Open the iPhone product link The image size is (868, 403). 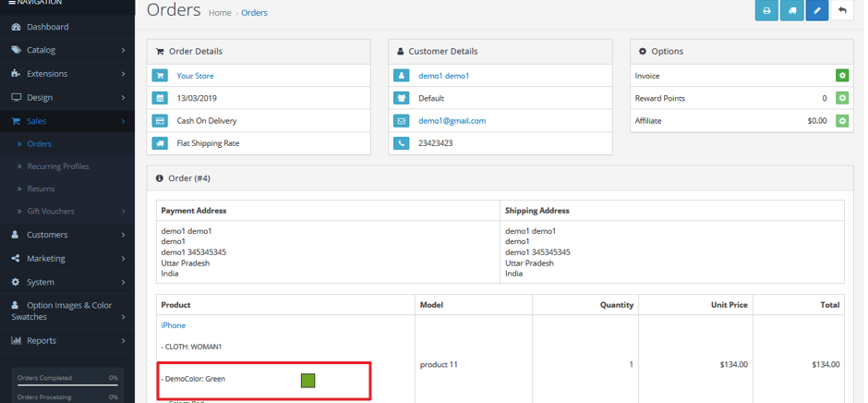point(173,325)
